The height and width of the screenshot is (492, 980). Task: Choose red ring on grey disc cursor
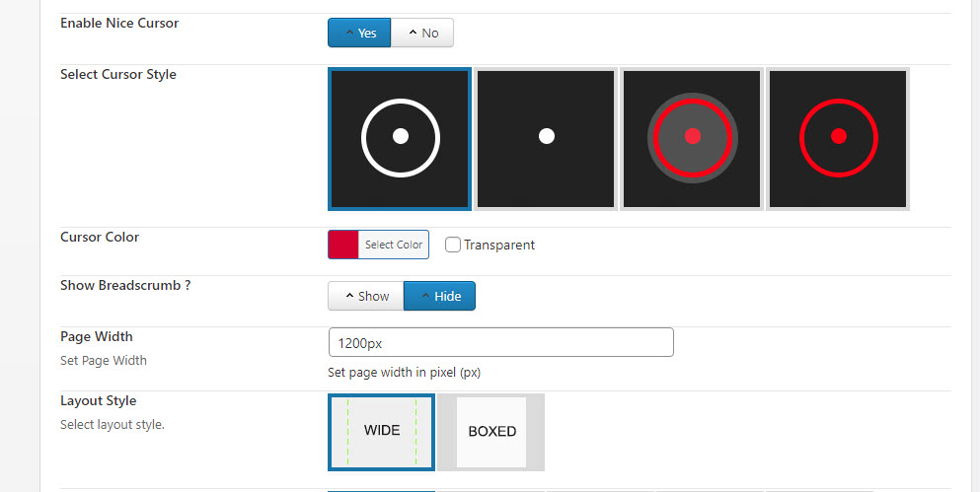tap(692, 139)
